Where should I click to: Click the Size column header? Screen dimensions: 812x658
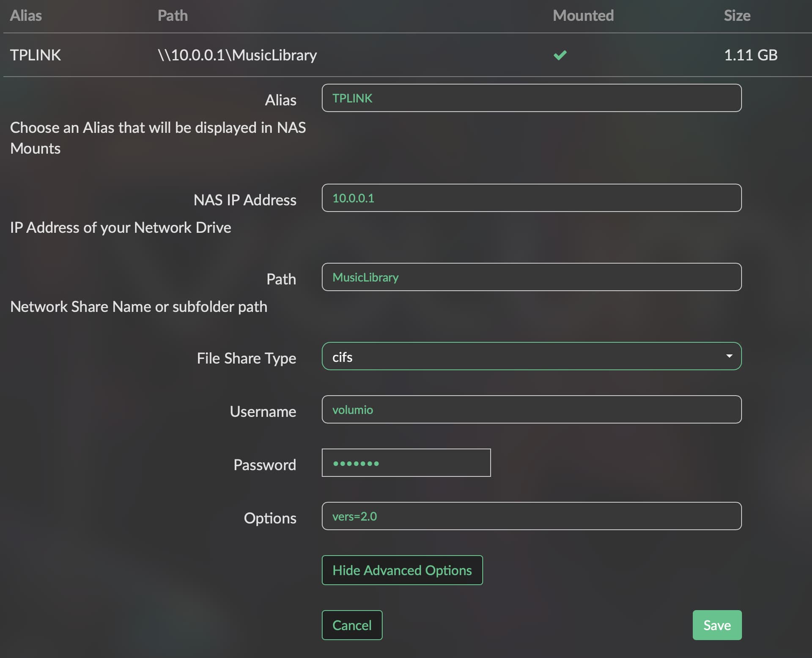coord(737,16)
